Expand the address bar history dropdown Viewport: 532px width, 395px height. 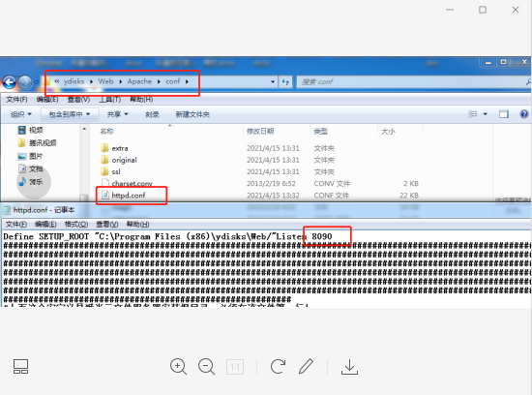pos(273,82)
